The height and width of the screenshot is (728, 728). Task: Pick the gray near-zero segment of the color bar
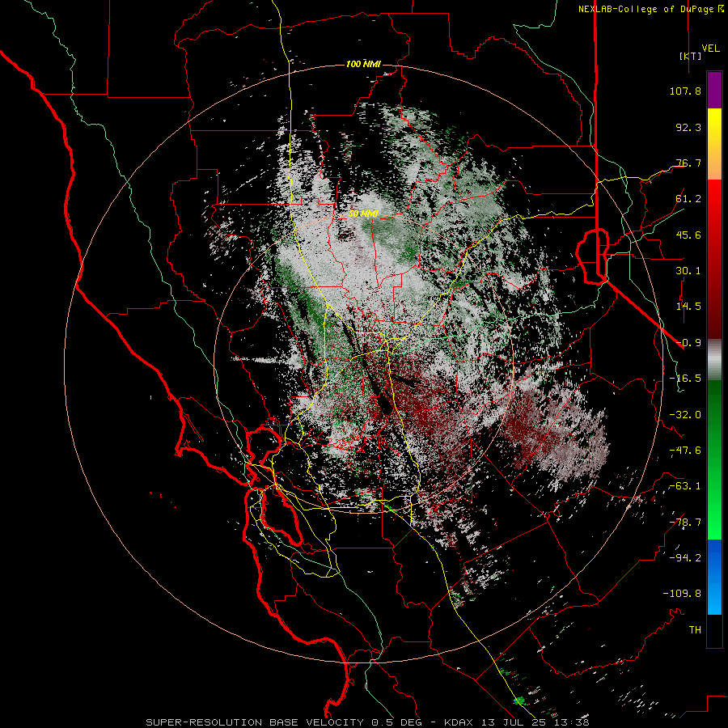pos(714,360)
